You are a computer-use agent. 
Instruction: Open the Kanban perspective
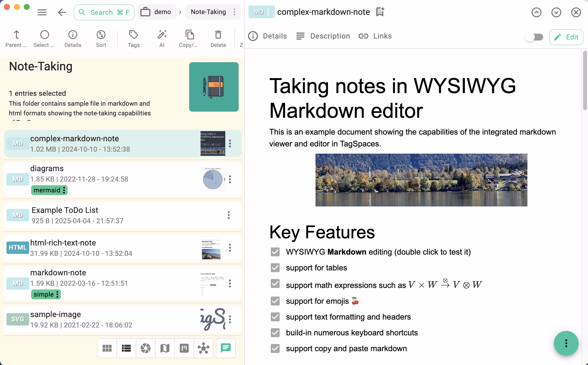pyautogui.click(x=184, y=348)
